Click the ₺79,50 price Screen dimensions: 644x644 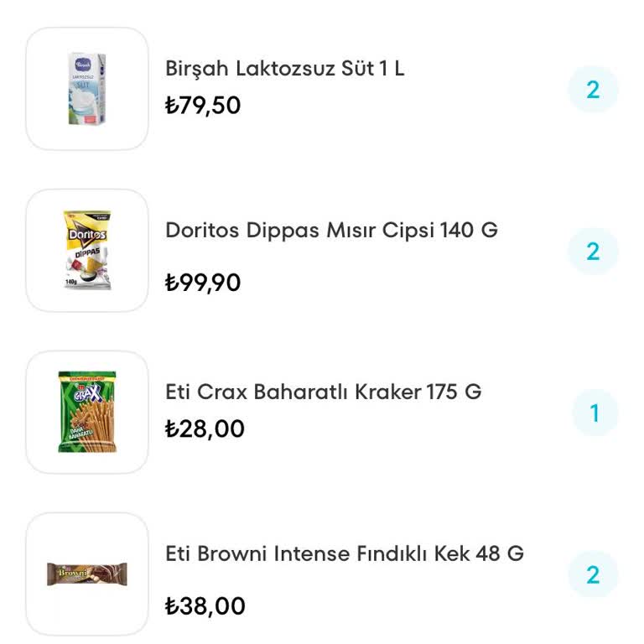pos(203,106)
